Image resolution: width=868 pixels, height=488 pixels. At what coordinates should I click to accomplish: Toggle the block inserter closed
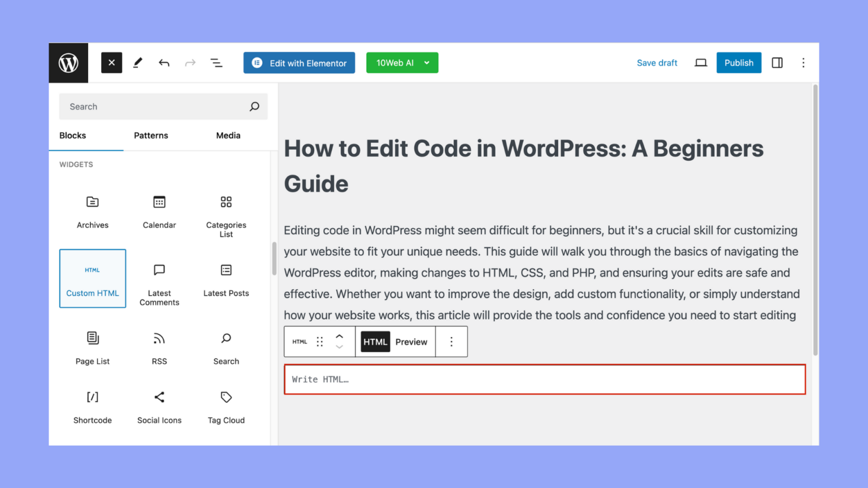pos(111,63)
